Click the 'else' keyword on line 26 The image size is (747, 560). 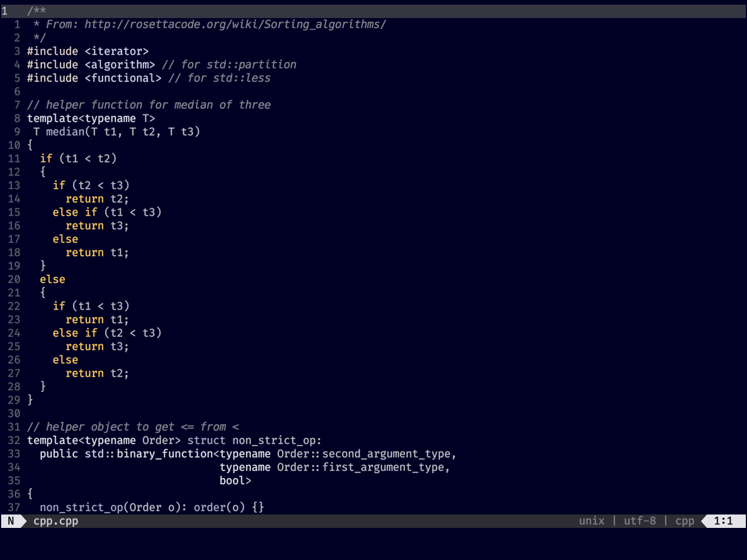point(65,360)
